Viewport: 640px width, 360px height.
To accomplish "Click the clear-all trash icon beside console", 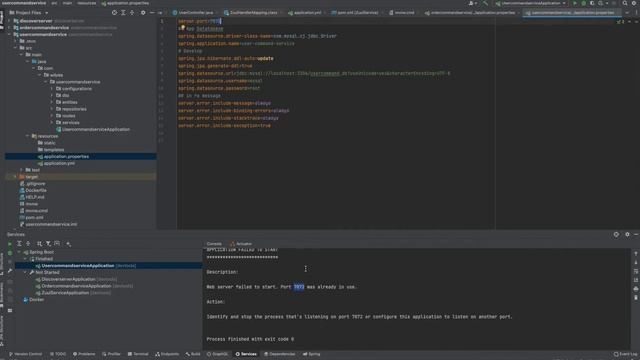I will tap(636, 298).
